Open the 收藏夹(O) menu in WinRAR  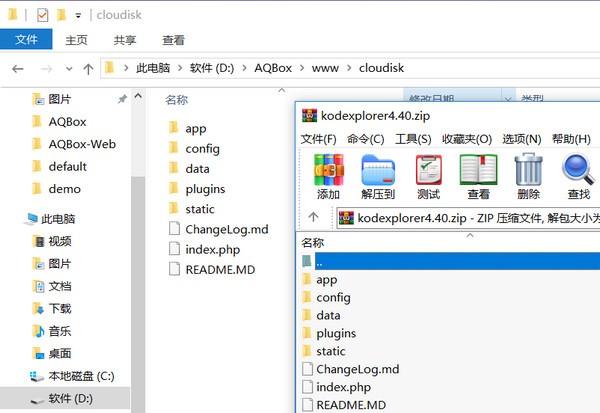coord(467,139)
